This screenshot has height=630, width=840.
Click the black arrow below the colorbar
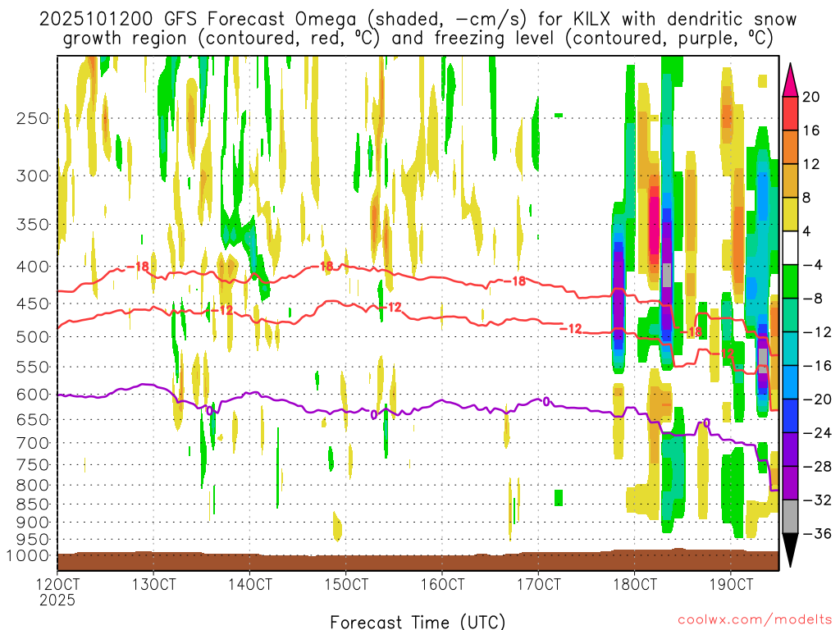coord(792,550)
